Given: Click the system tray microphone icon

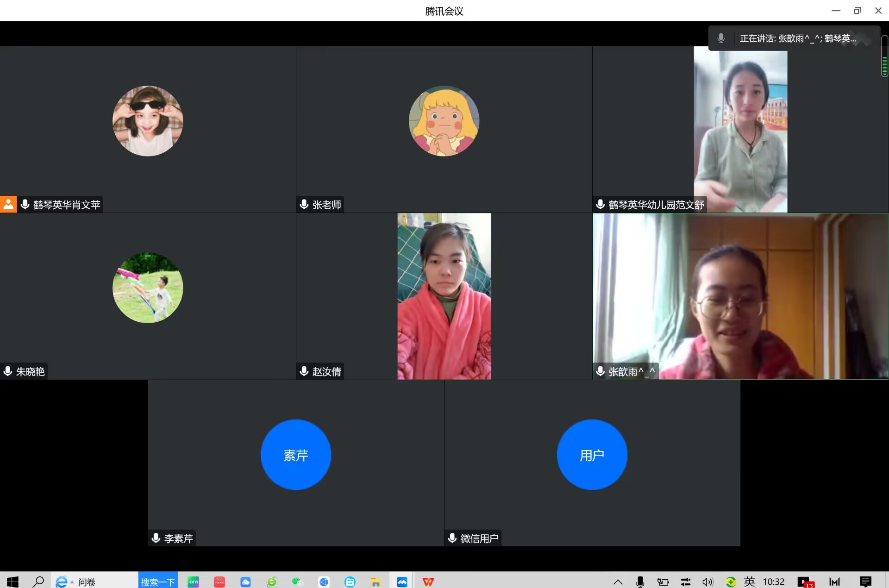Looking at the screenshot, I should click(640, 582).
